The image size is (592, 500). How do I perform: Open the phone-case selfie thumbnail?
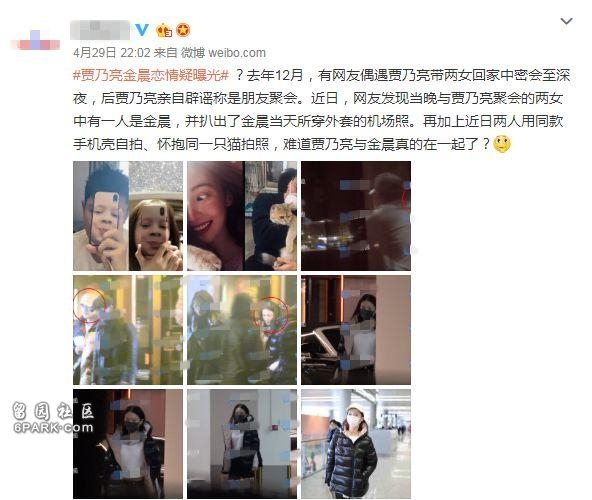click(128, 216)
